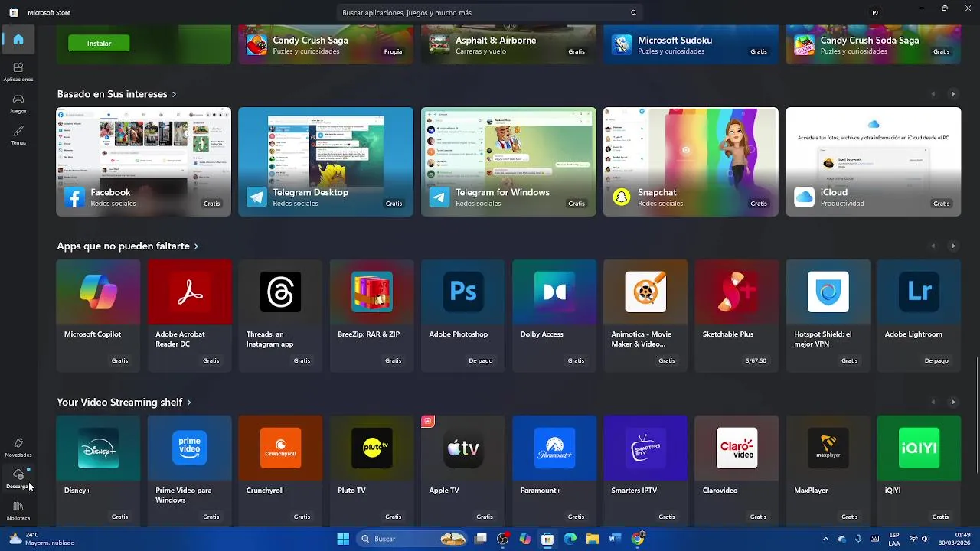
Task: Click the search magnifier icon
Action: pos(633,12)
